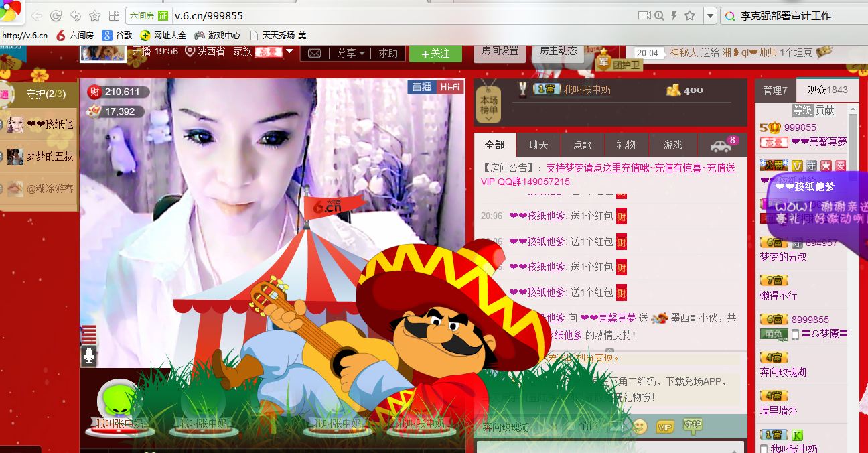The width and height of the screenshot is (868, 453).
Task: Open the smiley emoji picker
Action: 640,427
